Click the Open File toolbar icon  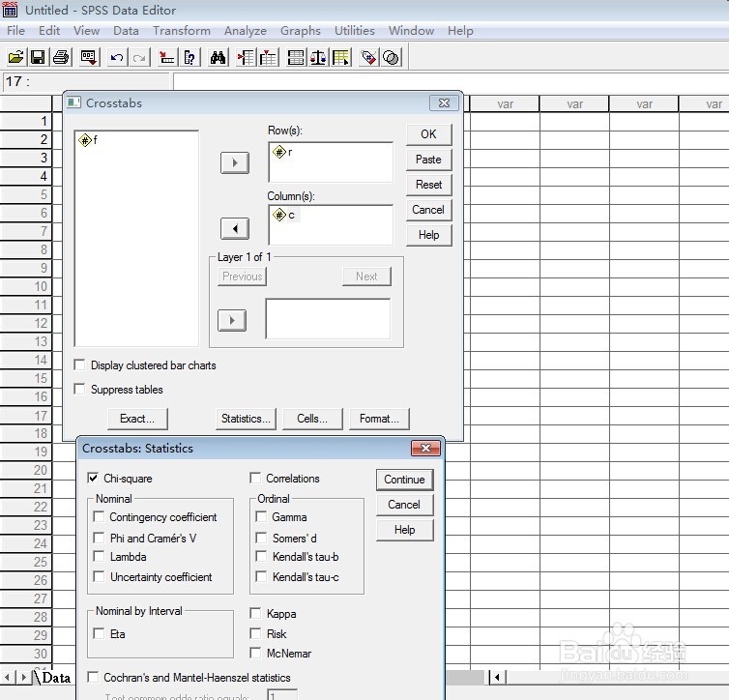click(x=15, y=58)
